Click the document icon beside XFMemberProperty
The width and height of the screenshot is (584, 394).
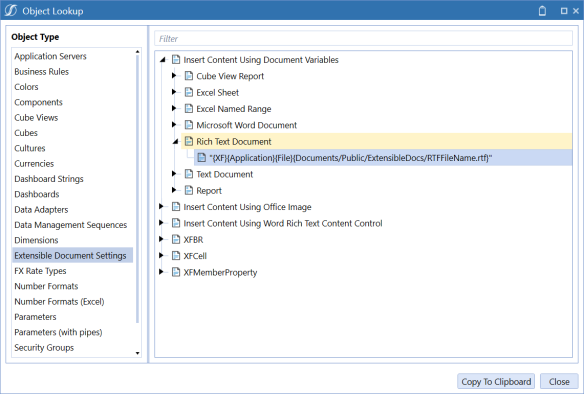pos(176,272)
